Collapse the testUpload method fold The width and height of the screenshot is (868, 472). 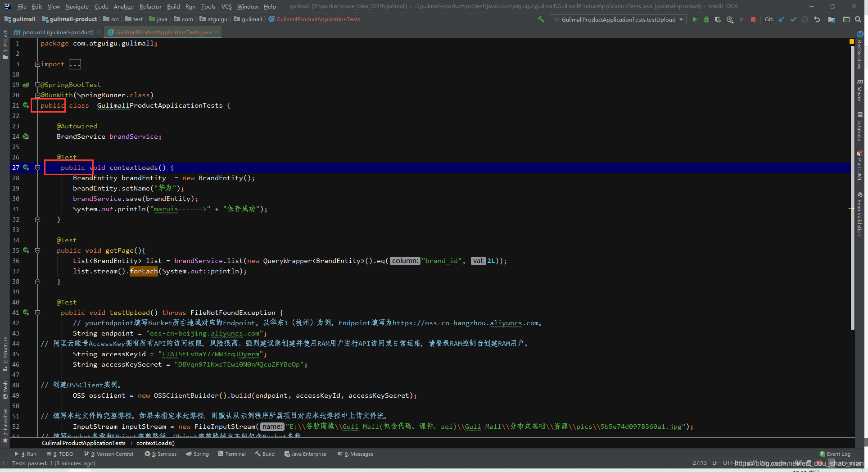point(37,313)
